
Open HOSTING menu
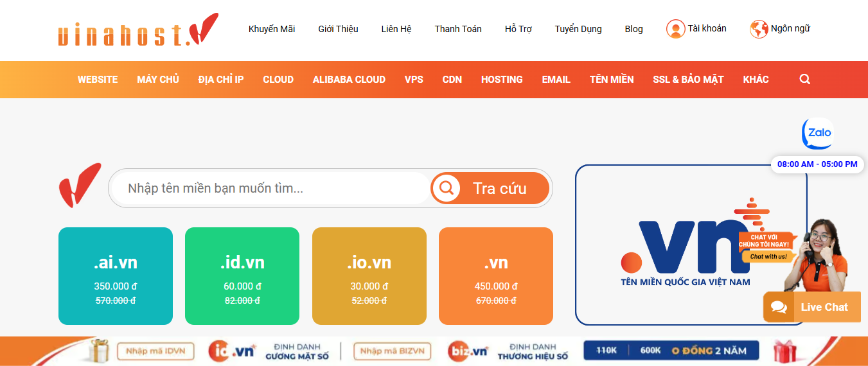click(x=502, y=80)
